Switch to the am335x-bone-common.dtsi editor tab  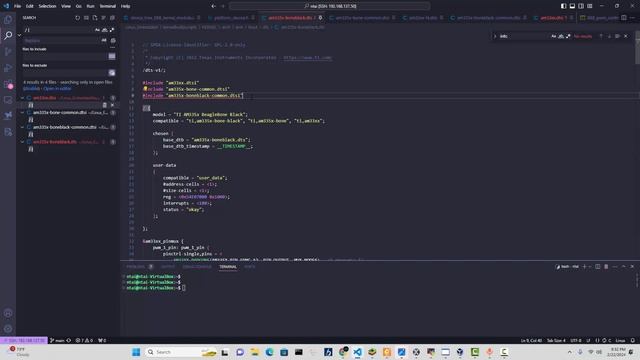click(x=362, y=18)
